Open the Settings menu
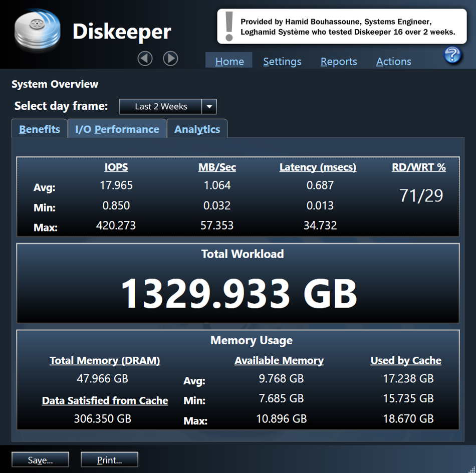Image resolution: width=476 pixels, height=473 pixels. 282,61
